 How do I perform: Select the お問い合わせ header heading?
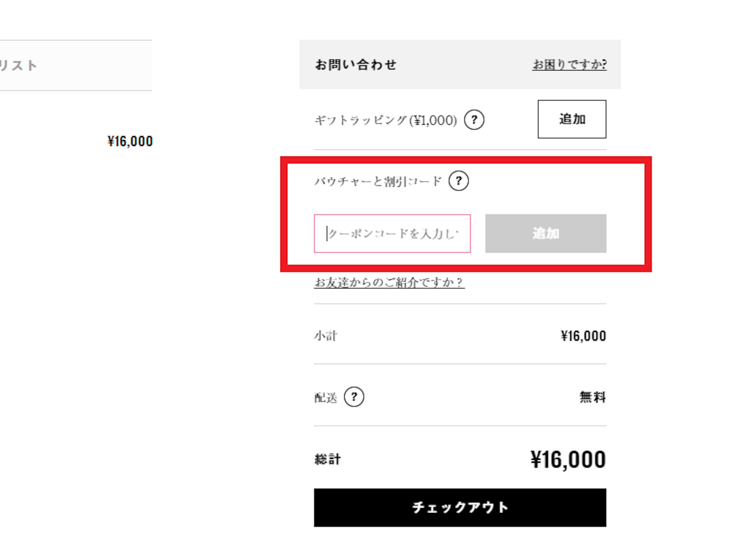click(356, 65)
